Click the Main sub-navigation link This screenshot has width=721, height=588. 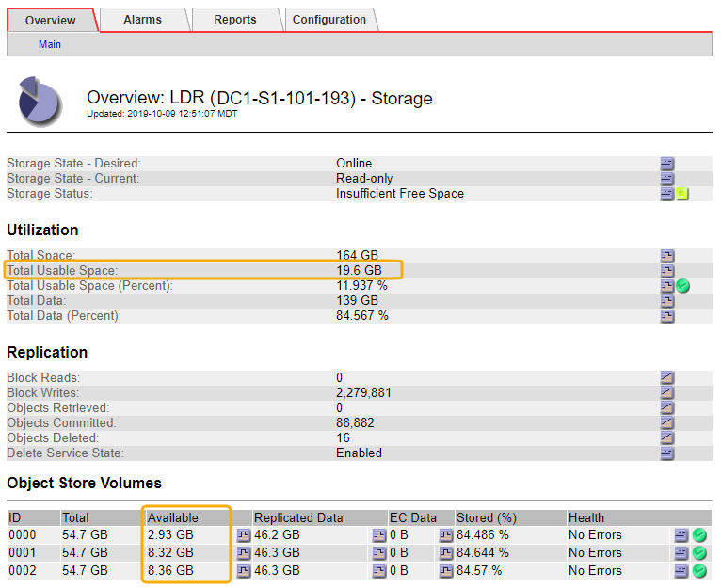(x=50, y=44)
